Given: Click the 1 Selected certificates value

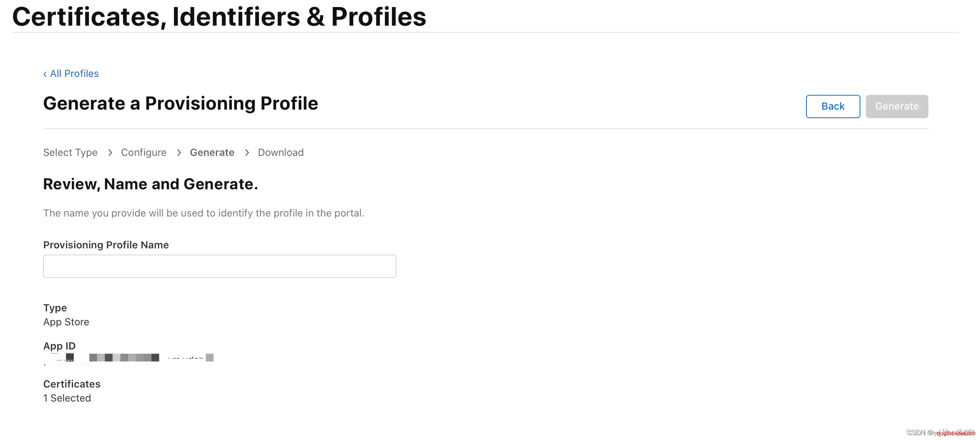Looking at the screenshot, I should (67, 398).
